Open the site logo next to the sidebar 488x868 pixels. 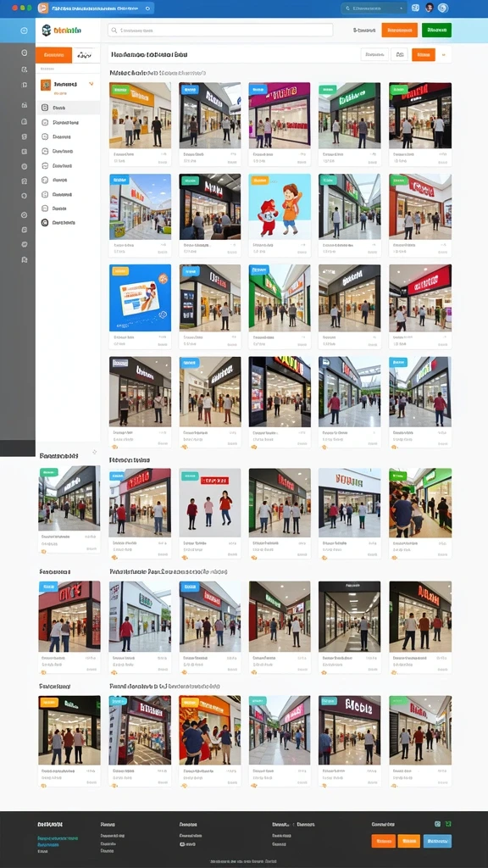pyautogui.click(x=61, y=31)
